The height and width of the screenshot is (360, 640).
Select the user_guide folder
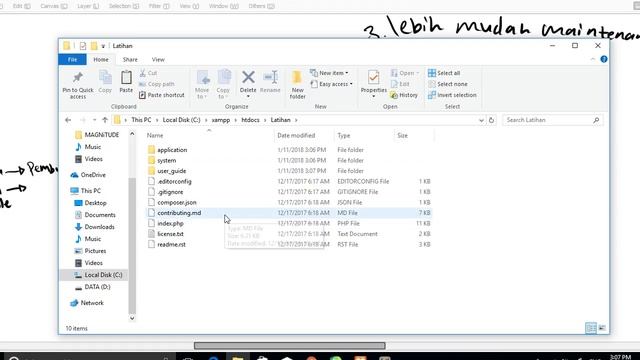point(171,171)
